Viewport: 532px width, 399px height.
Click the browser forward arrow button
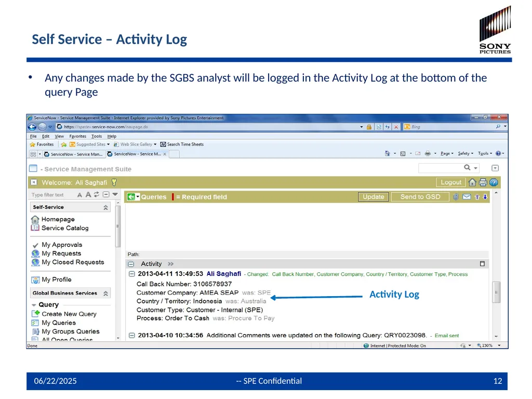point(42,127)
